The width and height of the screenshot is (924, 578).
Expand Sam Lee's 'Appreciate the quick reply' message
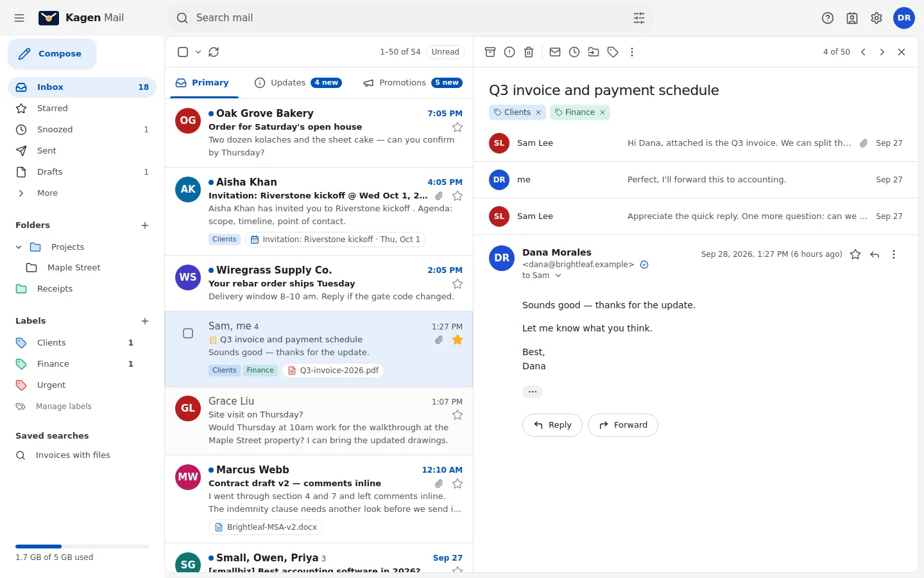coord(696,216)
